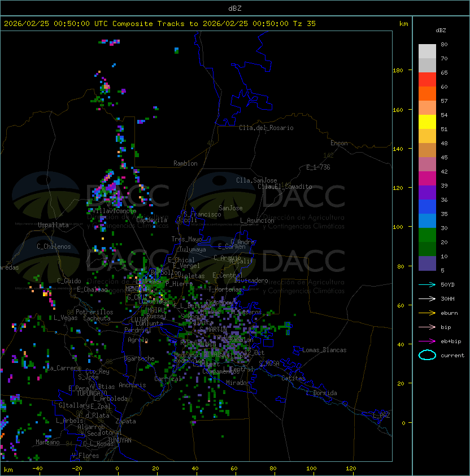
Task: Click the 'Divisadero' map label
Action: 251,280
